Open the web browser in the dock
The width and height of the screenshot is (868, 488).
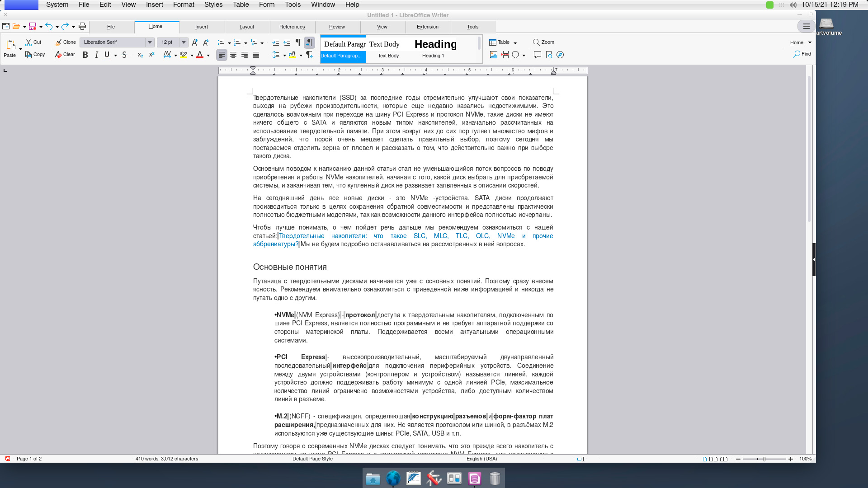tap(393, 478)
